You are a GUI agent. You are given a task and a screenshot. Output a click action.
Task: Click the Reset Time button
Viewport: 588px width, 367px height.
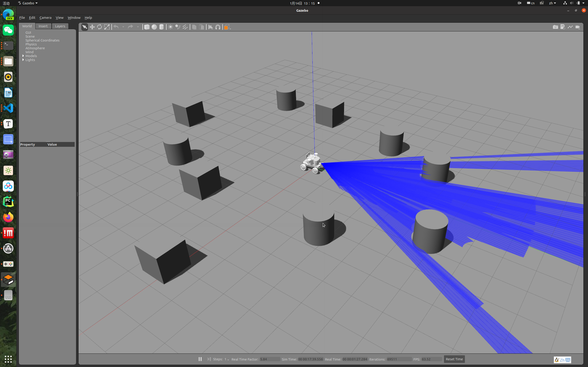[454, 359]
